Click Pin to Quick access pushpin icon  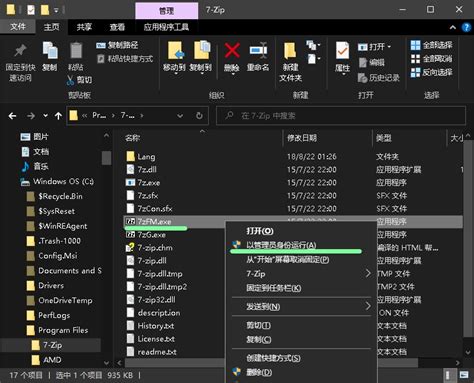pos(20,51)
